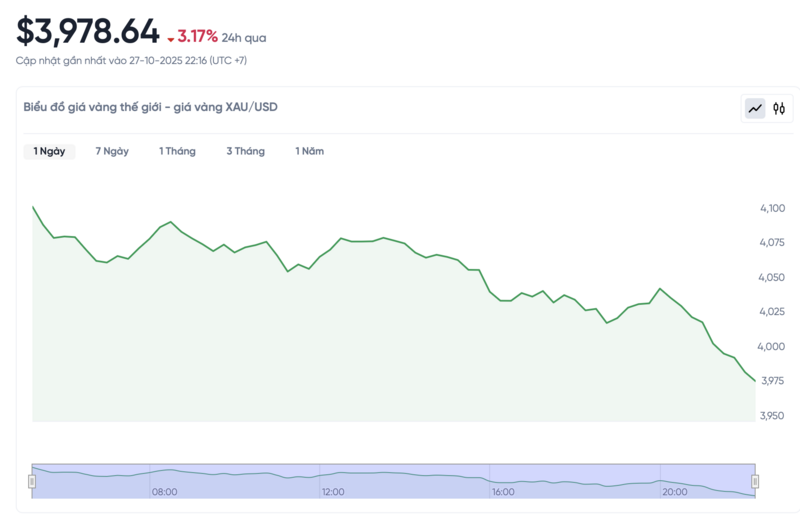Viewport: 800px width, 514px height.
Task: Switch to the 1 Tháng range
Action: pyautogui.click(x=177, y=151)
